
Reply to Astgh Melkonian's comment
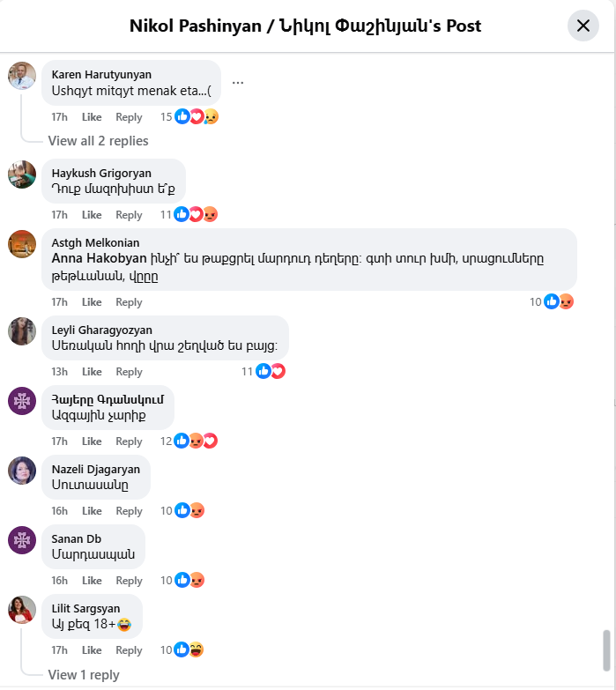129,302
